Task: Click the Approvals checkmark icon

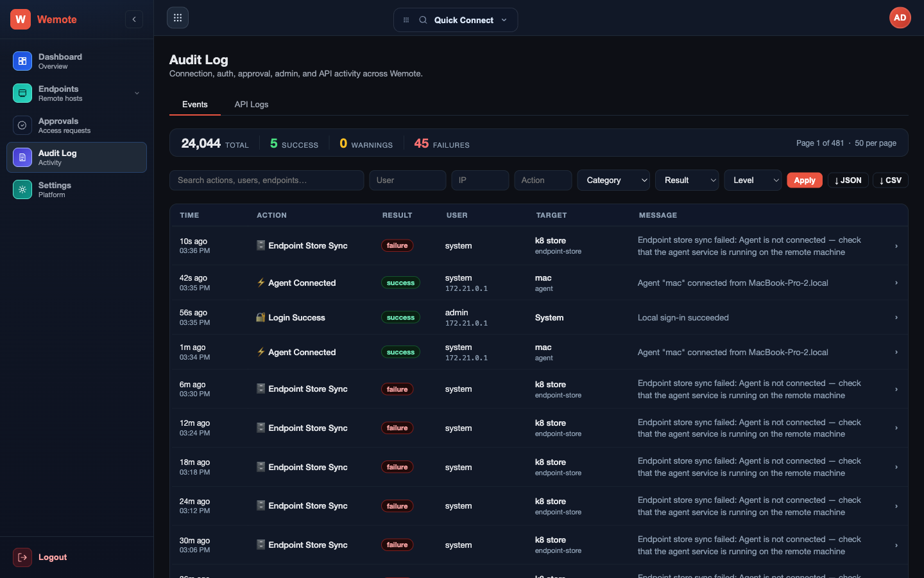Action: click(x=22, y=125)
